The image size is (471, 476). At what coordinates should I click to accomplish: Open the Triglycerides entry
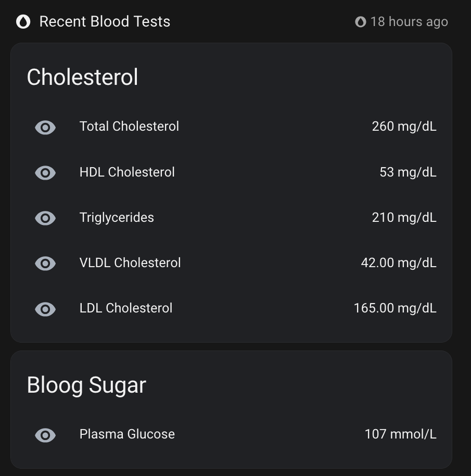coord(117,218)
